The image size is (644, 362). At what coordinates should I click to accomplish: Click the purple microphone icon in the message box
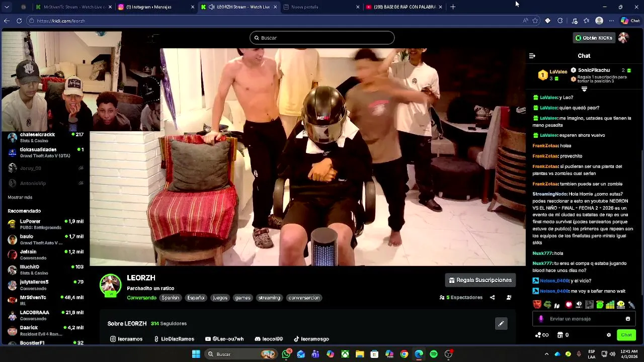point(541,319)
